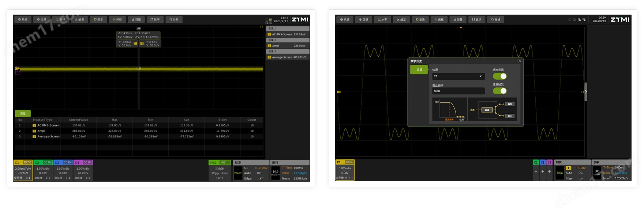Viewport: 644px width, 212px height.
Task: Open the 信源 C1 source dropdown
Action: [x=458, y=76]
